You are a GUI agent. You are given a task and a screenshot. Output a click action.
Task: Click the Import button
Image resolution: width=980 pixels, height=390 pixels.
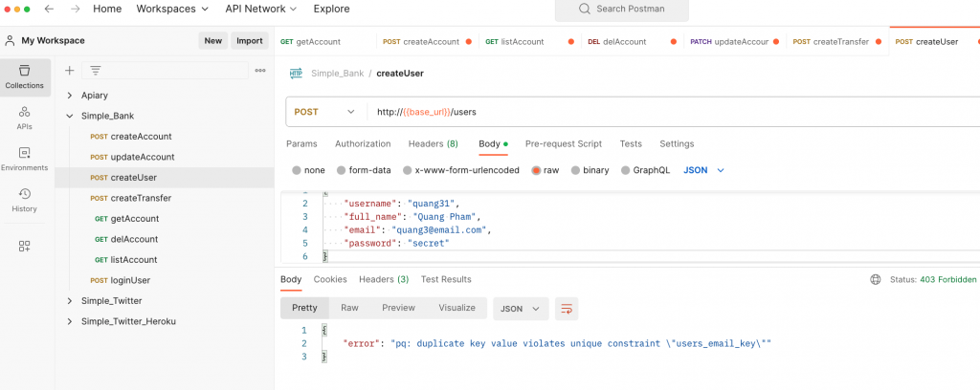249,40
